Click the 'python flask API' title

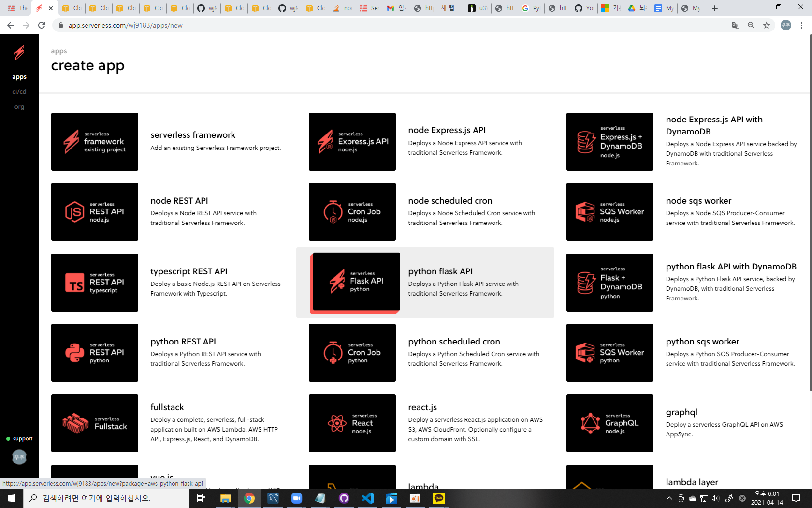440,271
